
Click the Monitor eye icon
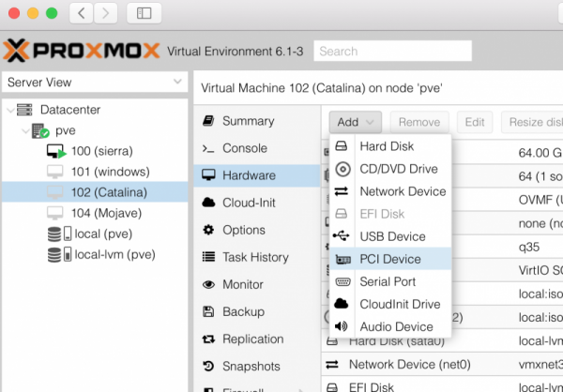pos(208,285)
